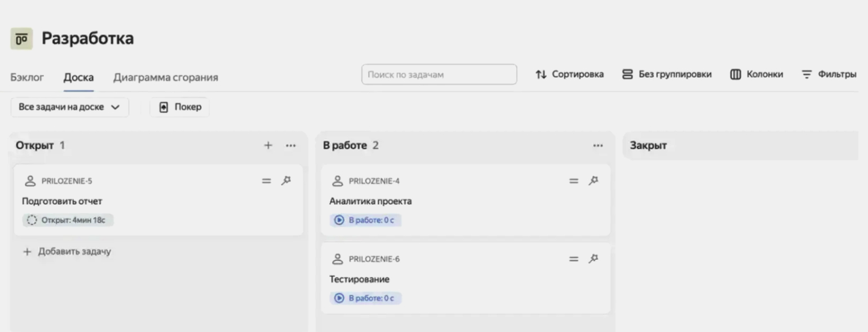Click priority icon on PRILOZENIE-5 card

[267, 181]
